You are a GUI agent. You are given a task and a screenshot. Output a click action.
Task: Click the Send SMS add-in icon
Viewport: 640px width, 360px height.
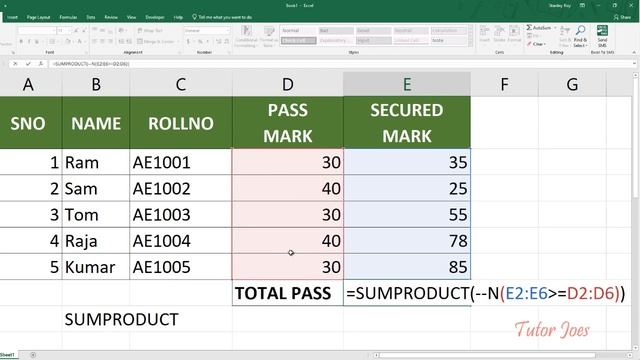point(602,36)
